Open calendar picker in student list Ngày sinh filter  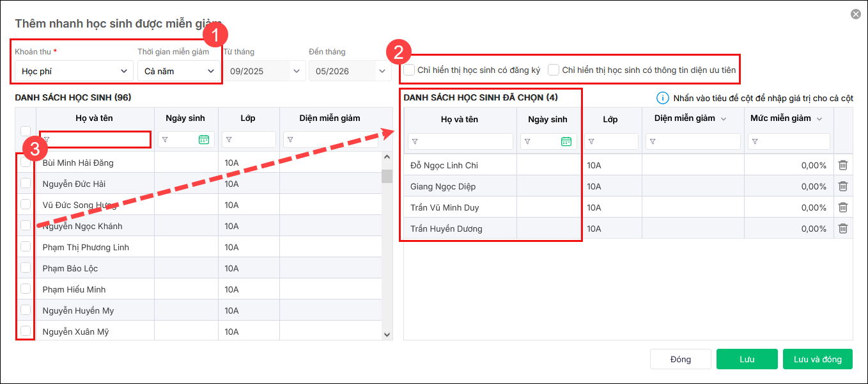204,140
